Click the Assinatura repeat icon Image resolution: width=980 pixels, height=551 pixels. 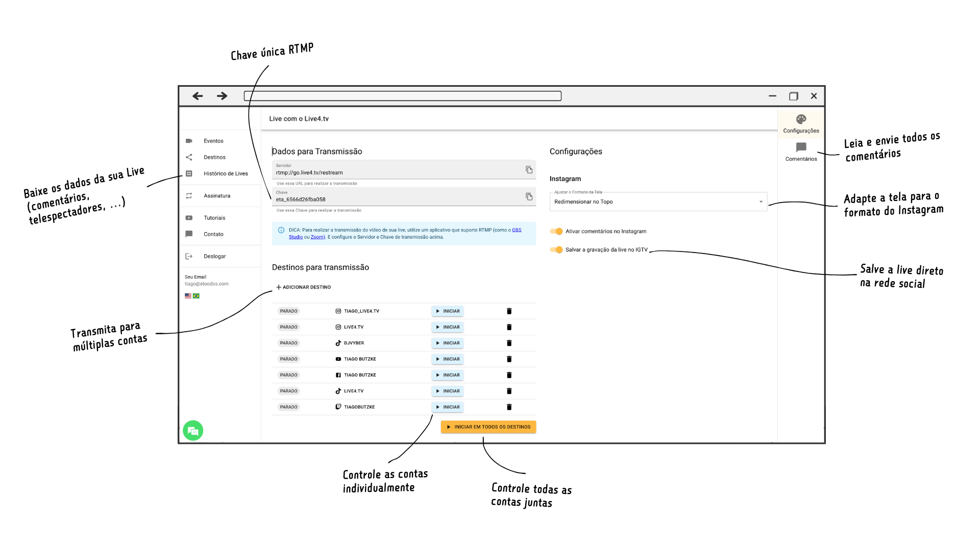pyautogui.click(x=189, y=196)
